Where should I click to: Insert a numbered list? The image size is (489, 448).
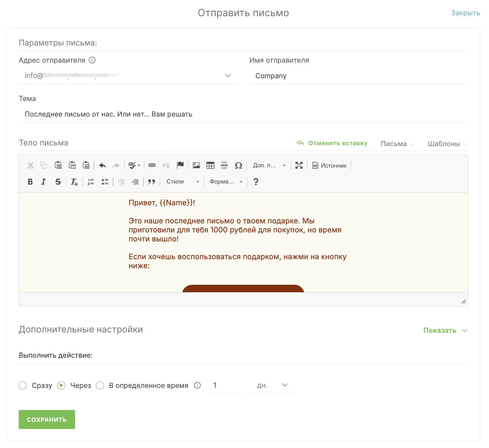point(91,182)
